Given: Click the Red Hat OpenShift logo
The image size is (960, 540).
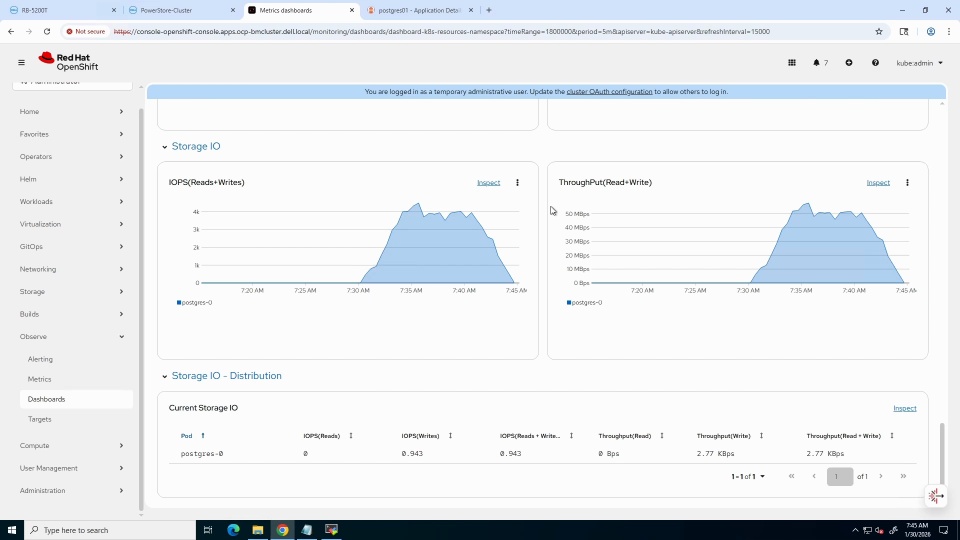Looking at the screenshot, I should tap(68, 62).
